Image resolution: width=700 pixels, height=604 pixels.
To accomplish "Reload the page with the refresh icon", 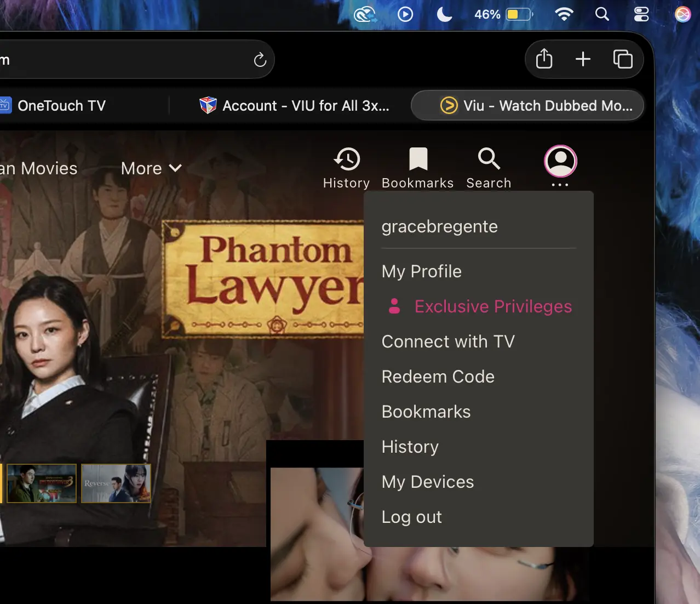I will [x=260, y=59].
